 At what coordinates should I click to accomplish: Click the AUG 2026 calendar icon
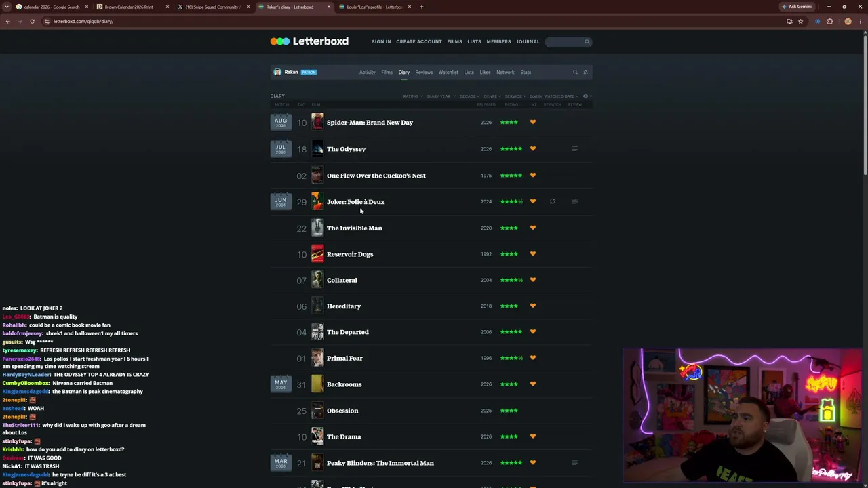click(x=281, y=122)
